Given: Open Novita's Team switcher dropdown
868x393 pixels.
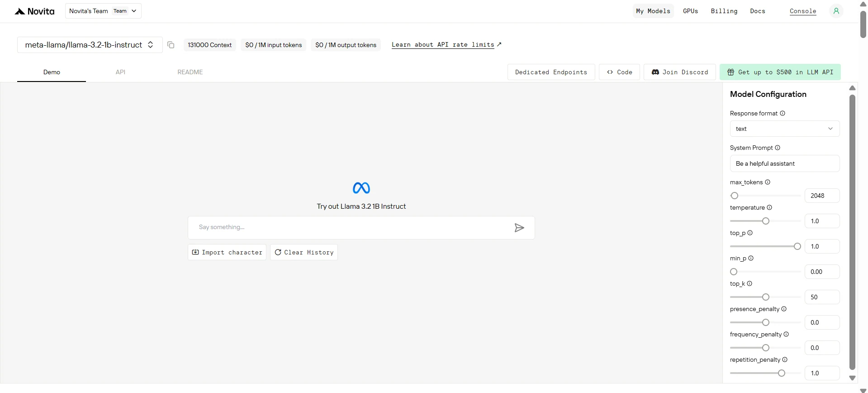Looking at the screenshot, I should pyautogui.click(x=103, y=11).
